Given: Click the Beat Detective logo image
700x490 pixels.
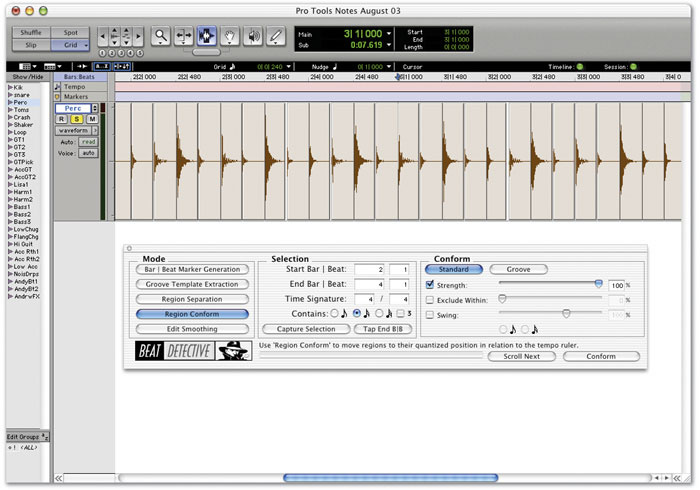Looking at the screenshot, I should click(x=193, y=351).
